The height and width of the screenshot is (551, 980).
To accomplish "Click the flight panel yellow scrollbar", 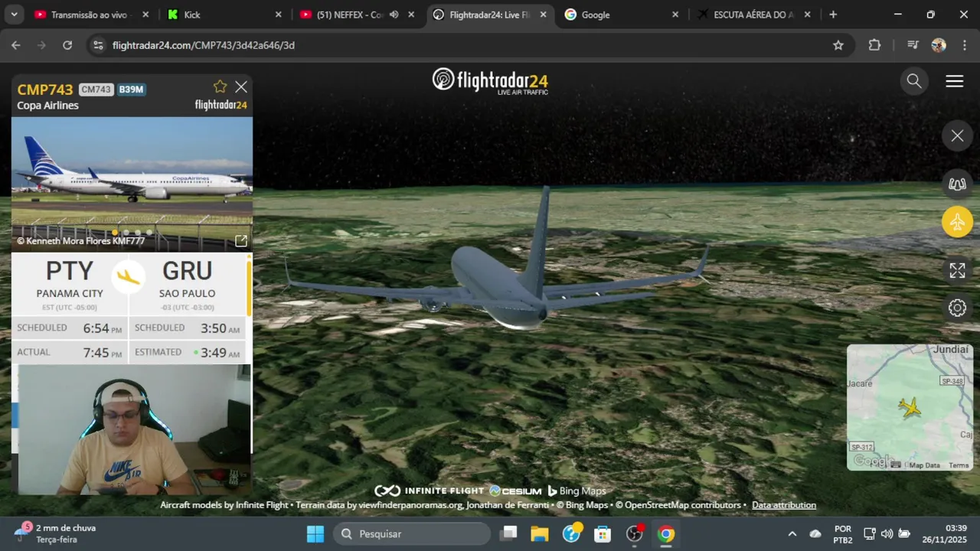I will (x=248, y=287).
